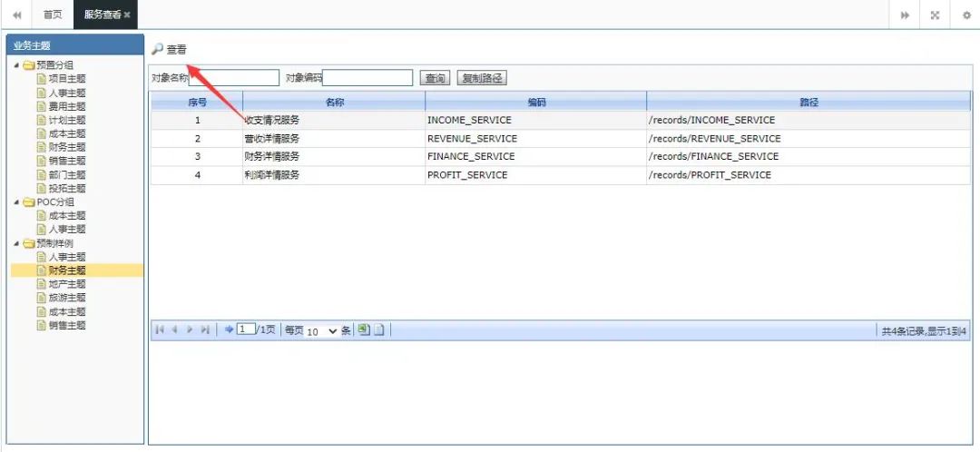
Task: Click the 复制路径 button
Action: click(x=482, y=78)
